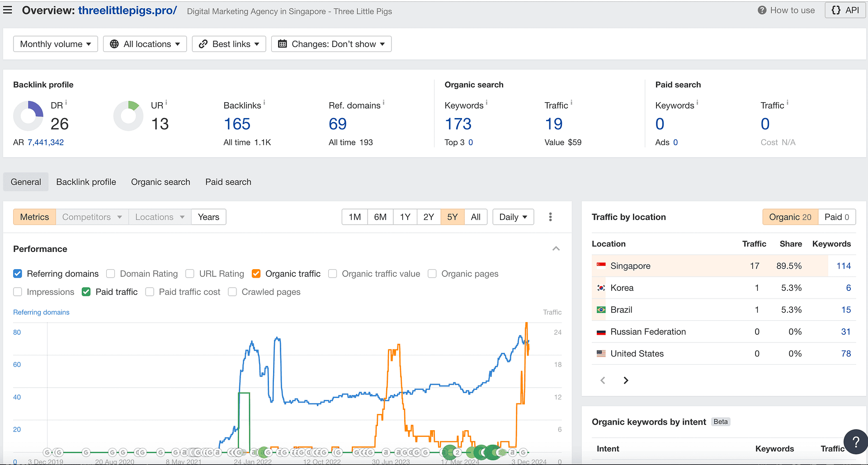Viewport: 868px width, 465px height.
Task: Enable the Domain Rating checkbox
Action: [x=111, y=274]
